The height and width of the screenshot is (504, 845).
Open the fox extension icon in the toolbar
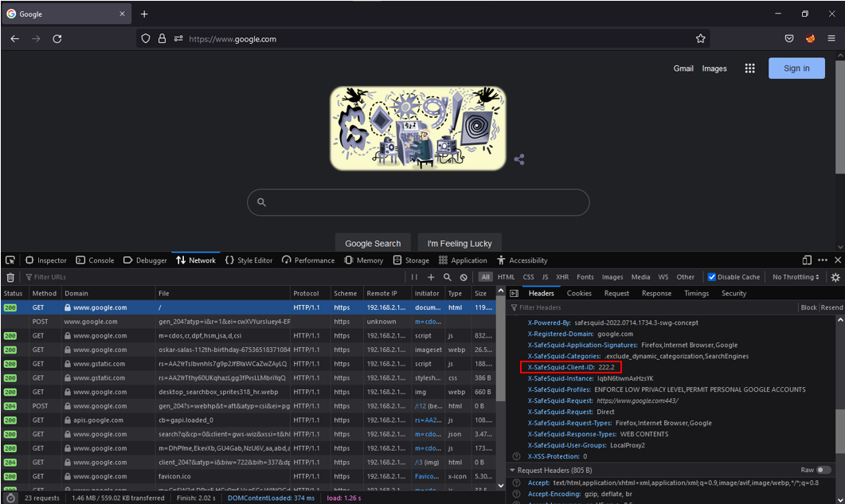(810, 39)
